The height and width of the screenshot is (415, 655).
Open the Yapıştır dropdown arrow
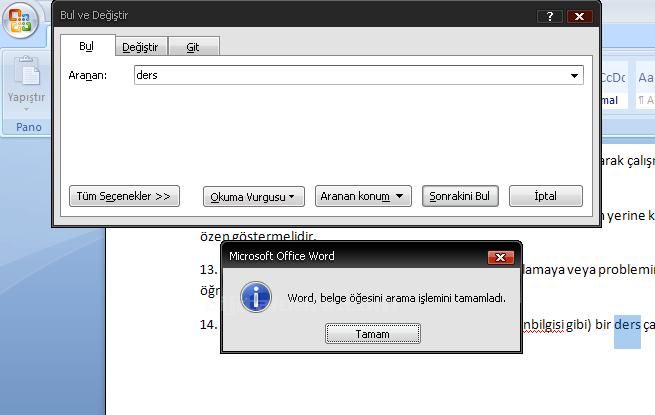tap(26, 109)
